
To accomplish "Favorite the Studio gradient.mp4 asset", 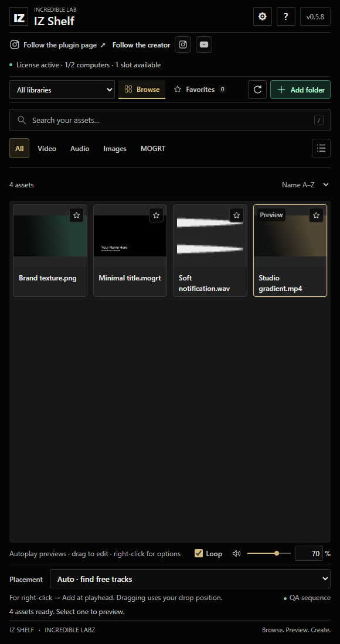I will (316, 215).
